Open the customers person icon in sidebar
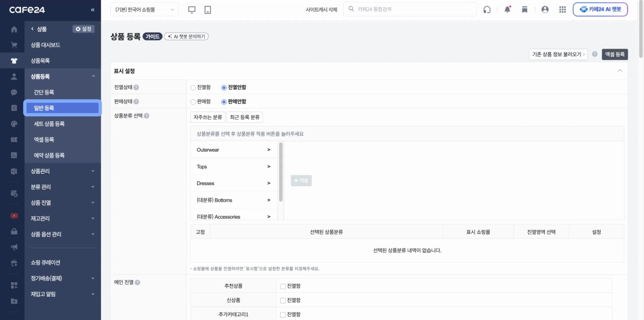 (14, 77)
